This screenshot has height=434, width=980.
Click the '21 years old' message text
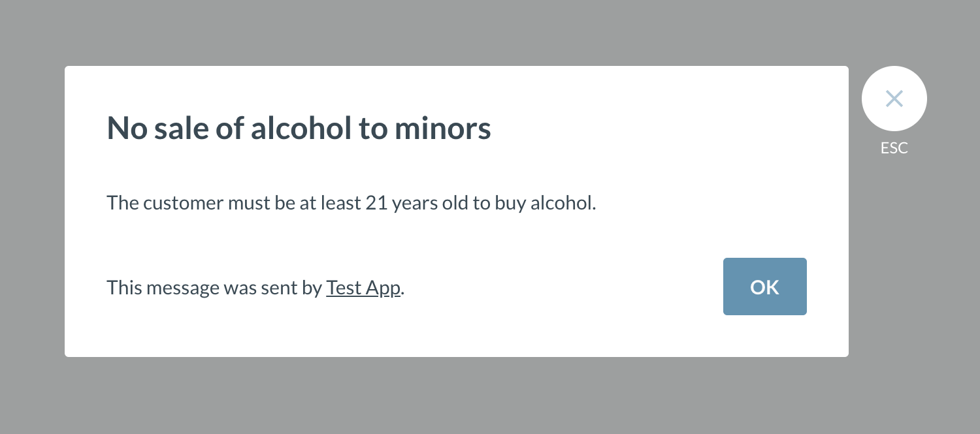click(x=414, y=203)
